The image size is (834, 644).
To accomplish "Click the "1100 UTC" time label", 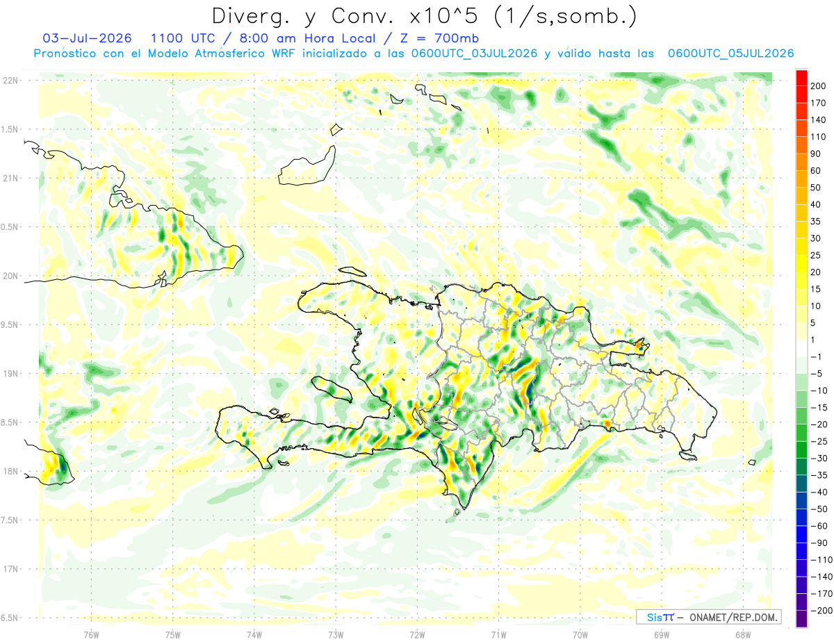I will 181,38.
